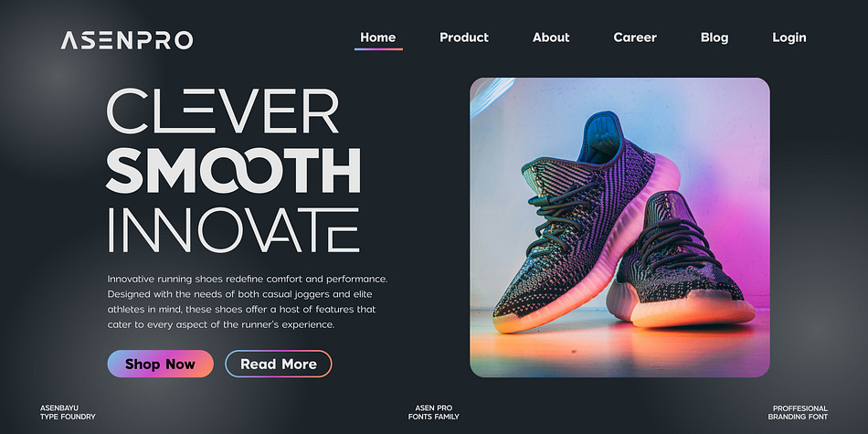Click the INNOVATE headline text
Viewport: 868px width, 434px height.
click(233, 230)
